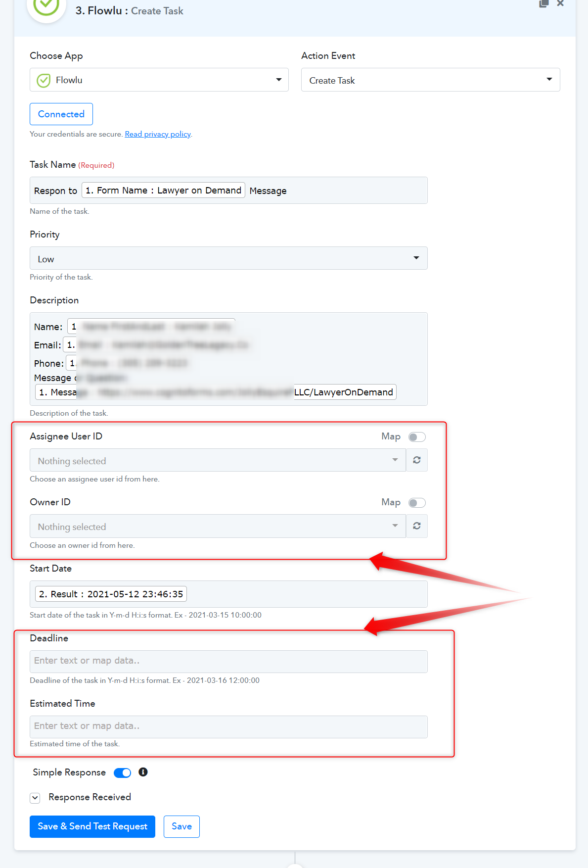Open the Read privacy policy link
This screenshot has width=588, height=868.
click(158, 134)
